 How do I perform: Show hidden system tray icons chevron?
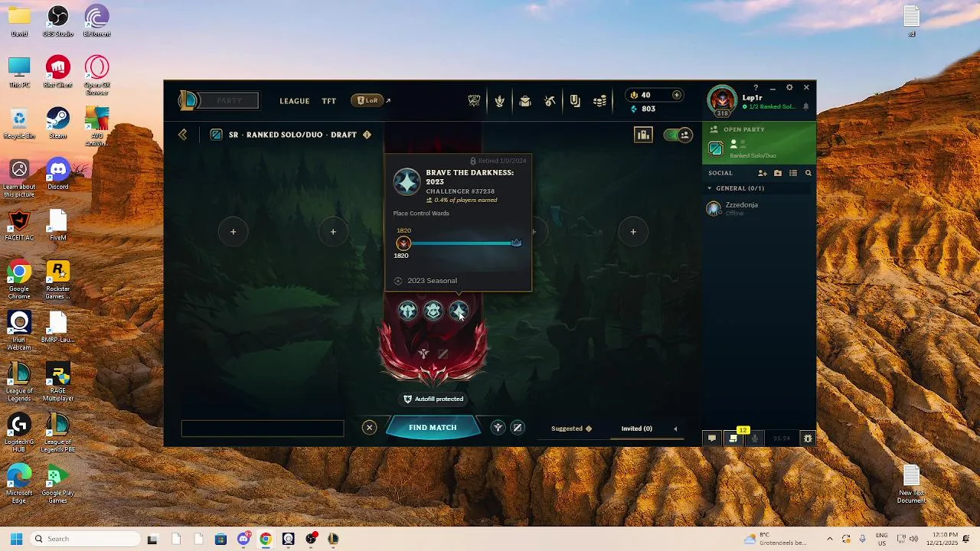(829, 539)
